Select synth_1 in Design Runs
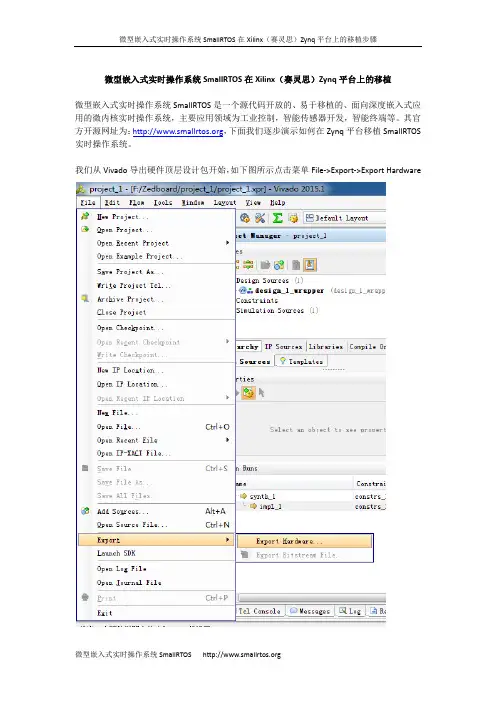The image size is (496, 702). pos(262,497)
